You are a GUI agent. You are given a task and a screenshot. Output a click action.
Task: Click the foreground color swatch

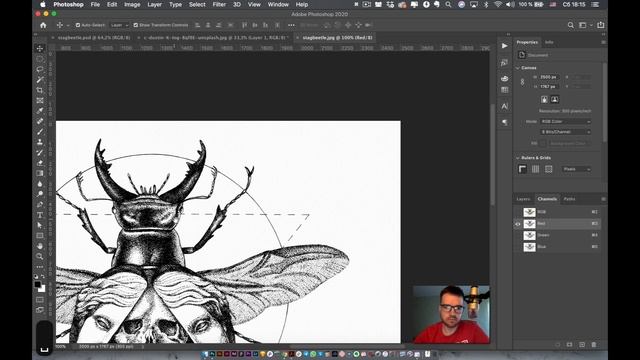point(38,284)
